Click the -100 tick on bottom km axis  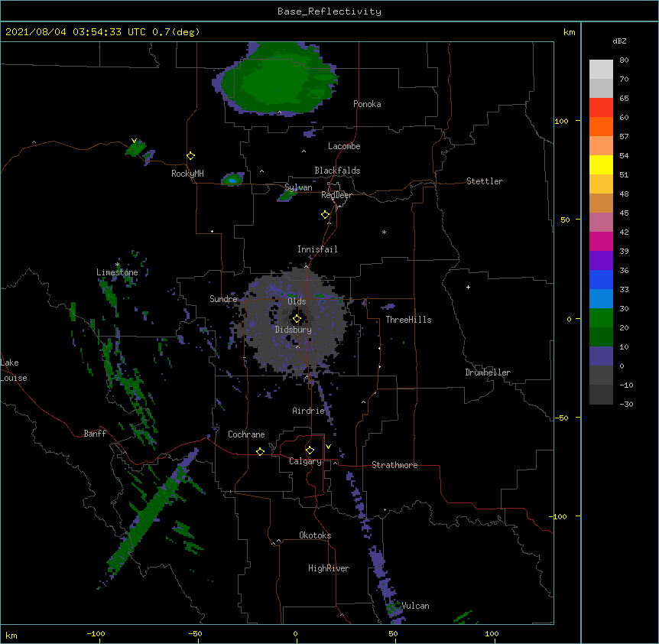click(x=96, y=633)
